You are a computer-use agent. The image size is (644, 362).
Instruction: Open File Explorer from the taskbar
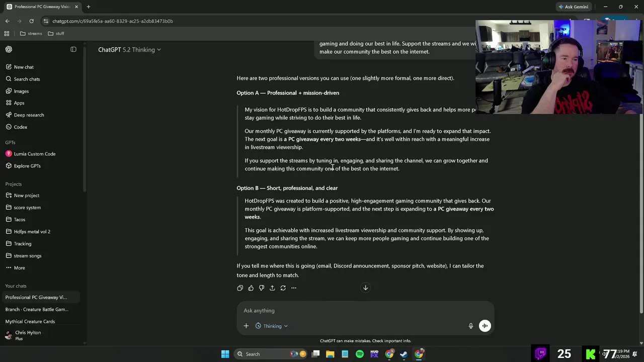point(330,354)
